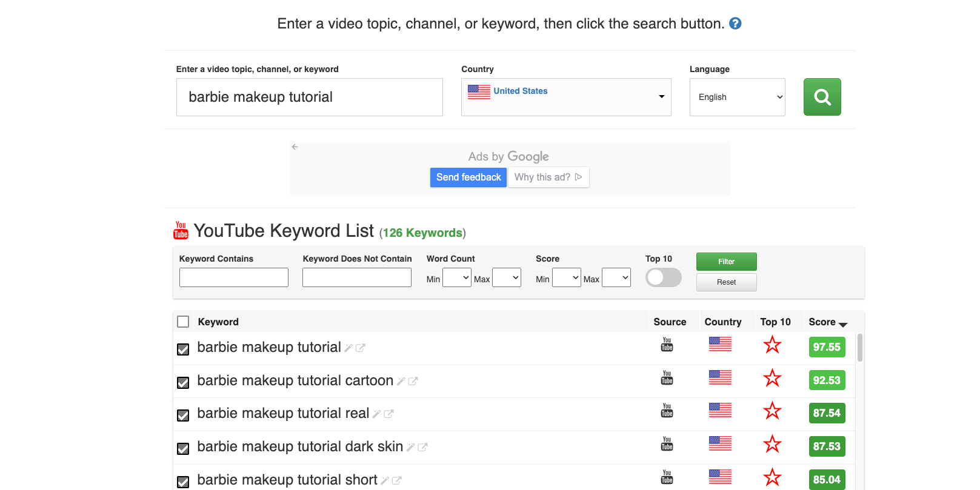Click YouTube source icon in tutorial cartoon row
980x490 pixels.
coord(667,378)
